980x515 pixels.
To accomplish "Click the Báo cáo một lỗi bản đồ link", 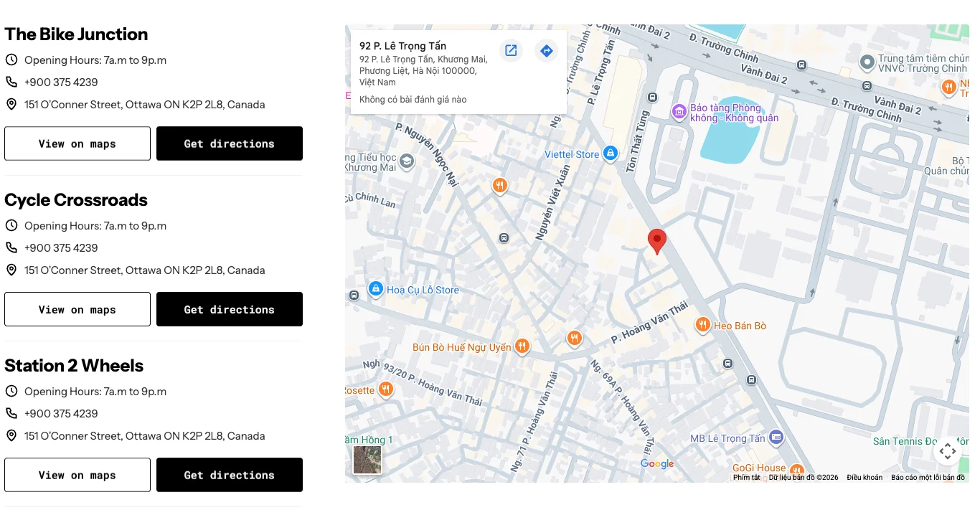I will (927, 476).
